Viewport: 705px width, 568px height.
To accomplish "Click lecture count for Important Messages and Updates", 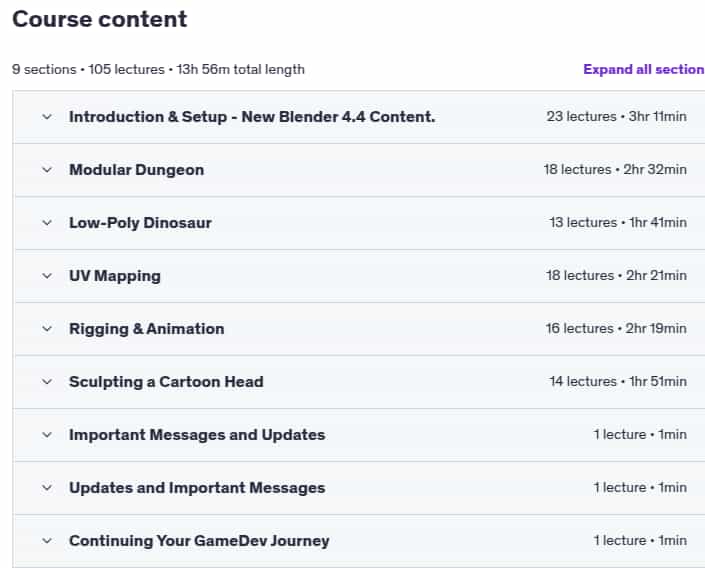I will coord(640,435).
